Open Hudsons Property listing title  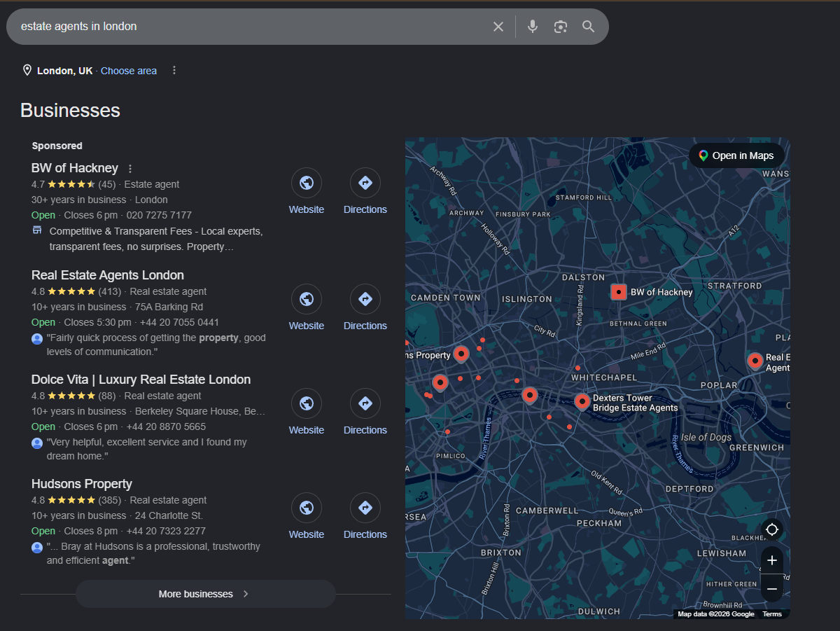pos(82,484)
